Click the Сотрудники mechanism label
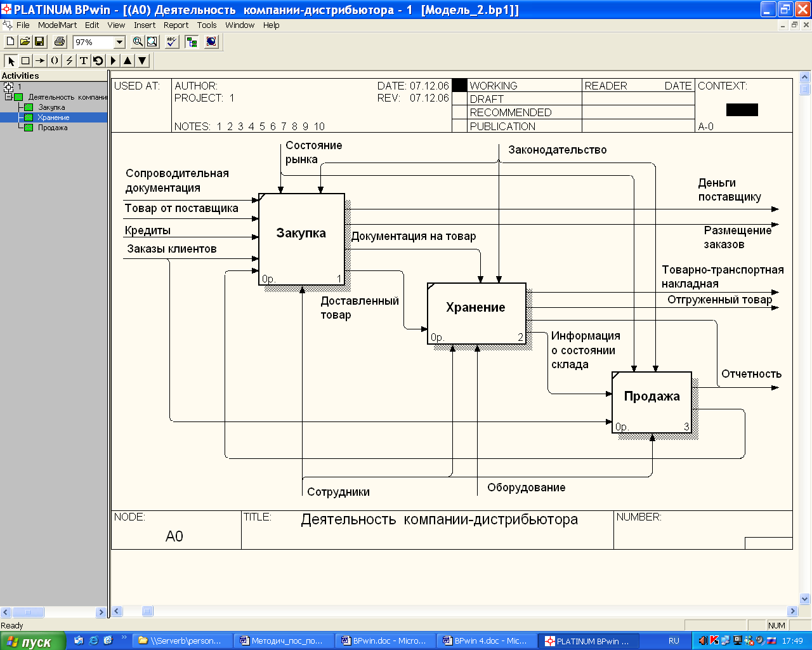The height and width of the screenshot is (650, 812). click(x=338, y=492)
